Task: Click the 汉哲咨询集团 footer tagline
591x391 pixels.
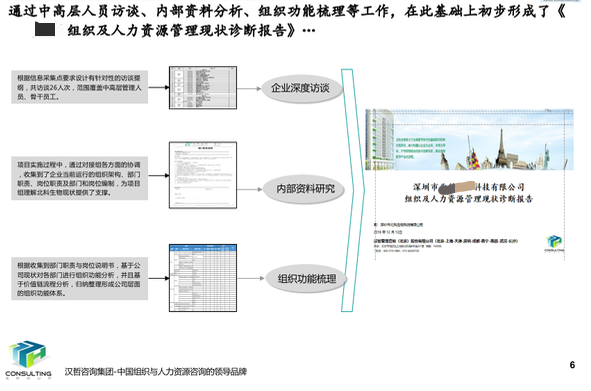Action: click(x=156, y=372)
